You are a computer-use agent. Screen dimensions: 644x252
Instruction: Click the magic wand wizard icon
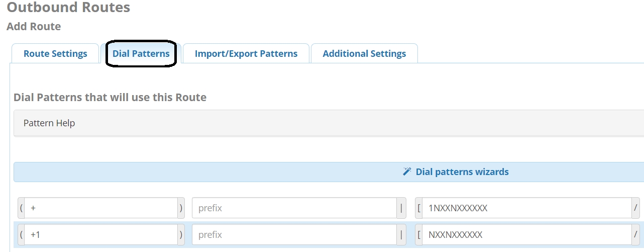point(407,172)
